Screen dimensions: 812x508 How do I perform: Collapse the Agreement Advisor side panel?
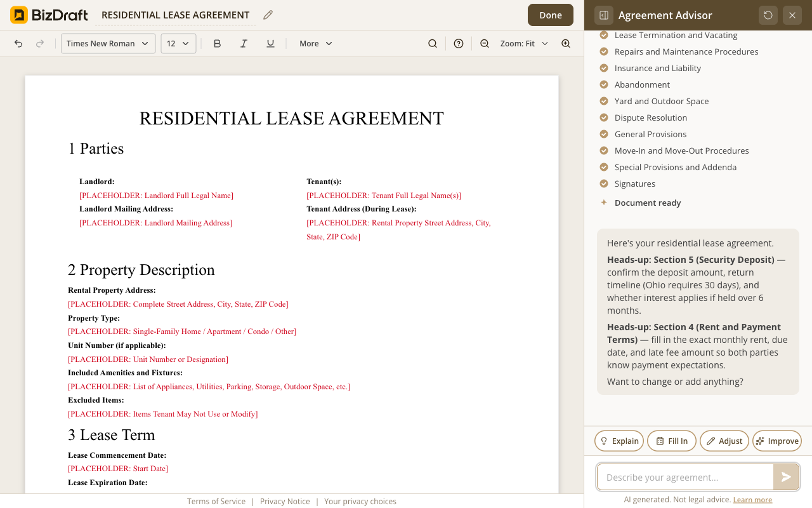604,15
